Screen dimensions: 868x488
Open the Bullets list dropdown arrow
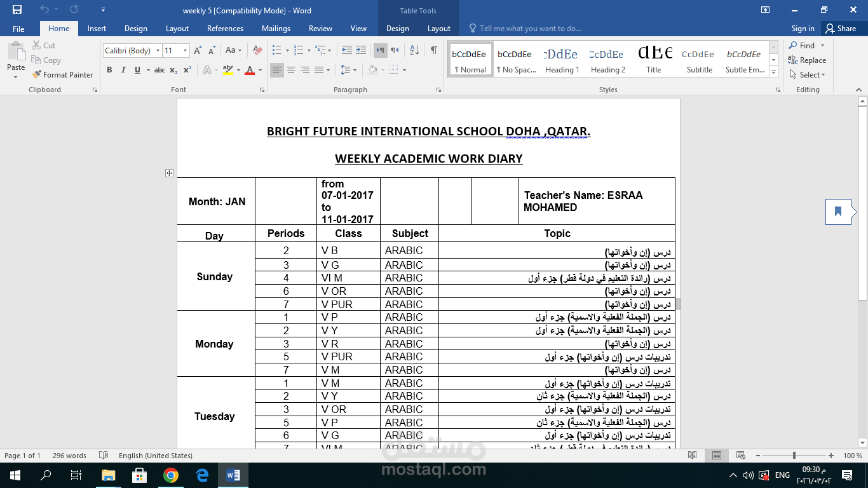287,51
